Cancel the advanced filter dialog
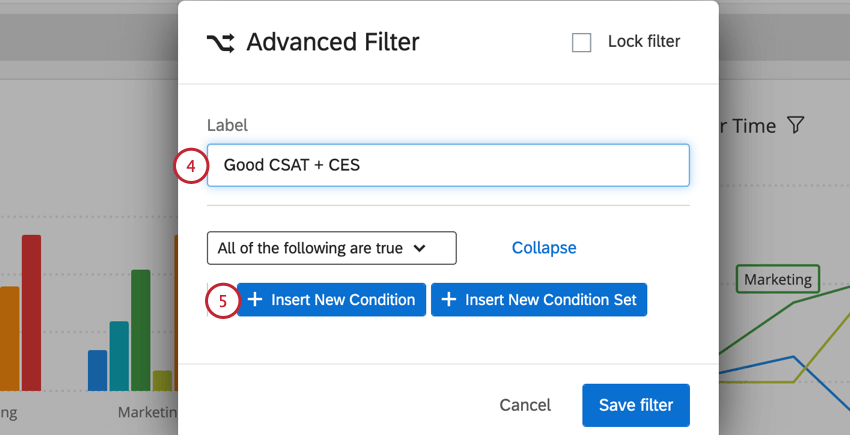Viewport: 850px width, 435px height. [525, 405]
